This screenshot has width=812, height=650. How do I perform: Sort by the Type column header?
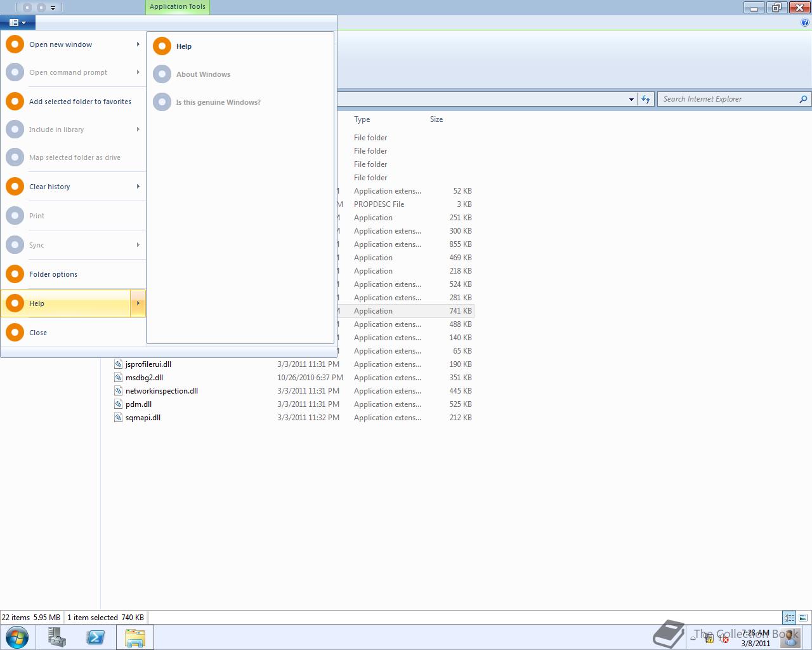coord(362,119)
